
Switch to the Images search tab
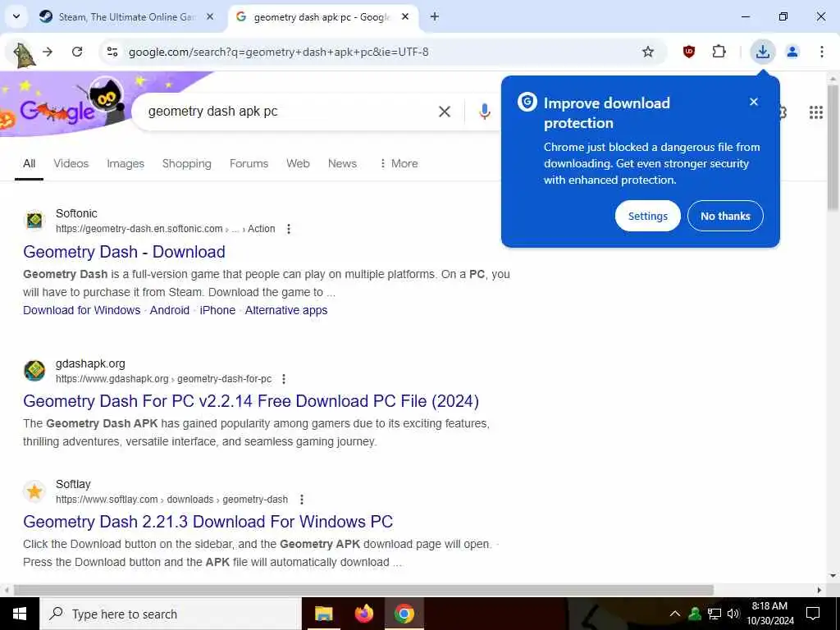126,164
